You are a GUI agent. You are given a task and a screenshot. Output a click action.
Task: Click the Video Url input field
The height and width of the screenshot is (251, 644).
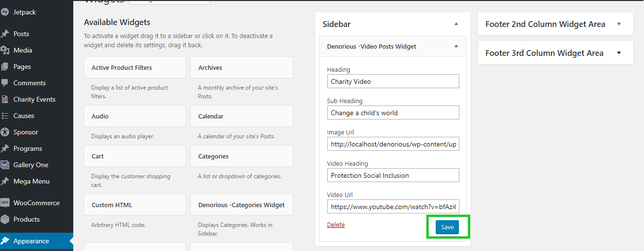coord(393,207)
